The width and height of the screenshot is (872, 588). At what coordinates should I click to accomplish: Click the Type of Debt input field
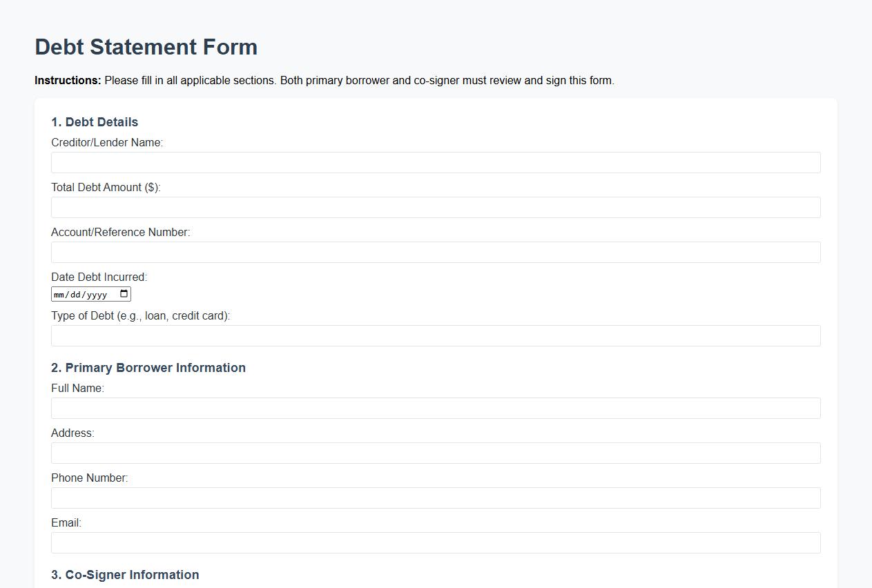435,335
